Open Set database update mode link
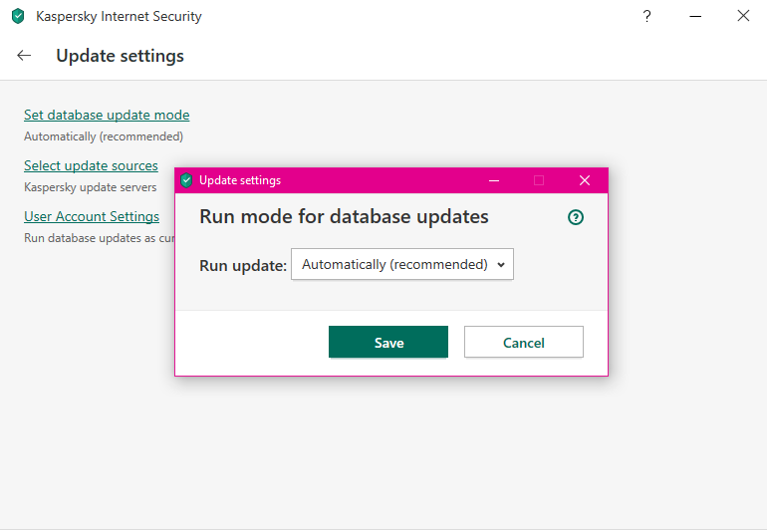 (107, 115)
